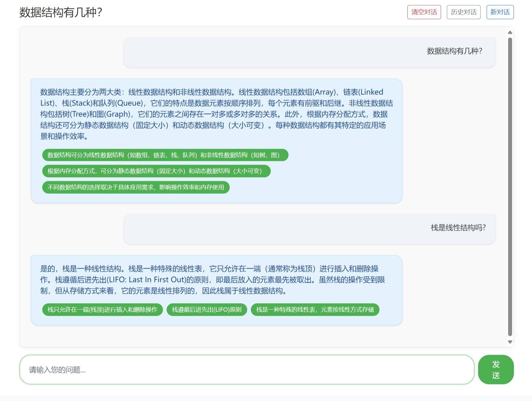Select the tag about 线性数据结构 和非线性数据结构
The width and height of the screenshot is (532, 401).
click(x=165, y=155)
